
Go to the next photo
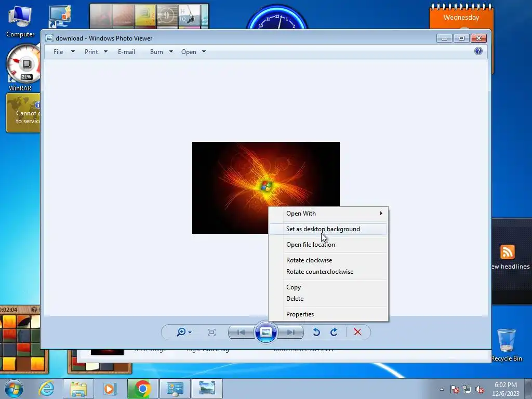pyautogui.click(x=290, y=332)
